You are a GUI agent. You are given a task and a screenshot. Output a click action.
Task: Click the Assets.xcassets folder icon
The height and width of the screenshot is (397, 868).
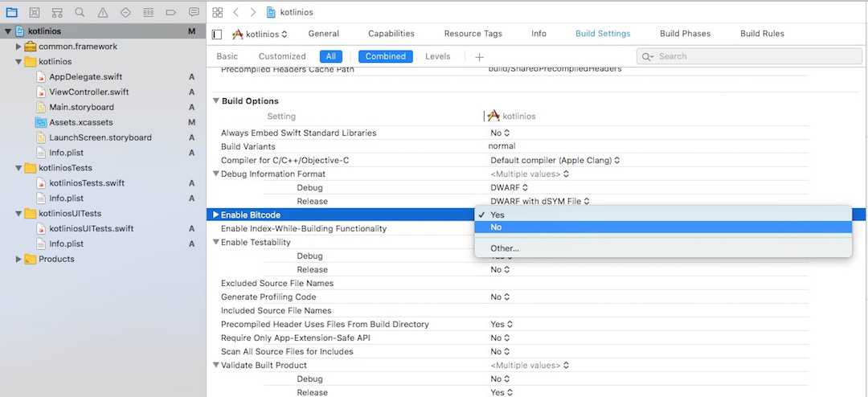[41, 122]
